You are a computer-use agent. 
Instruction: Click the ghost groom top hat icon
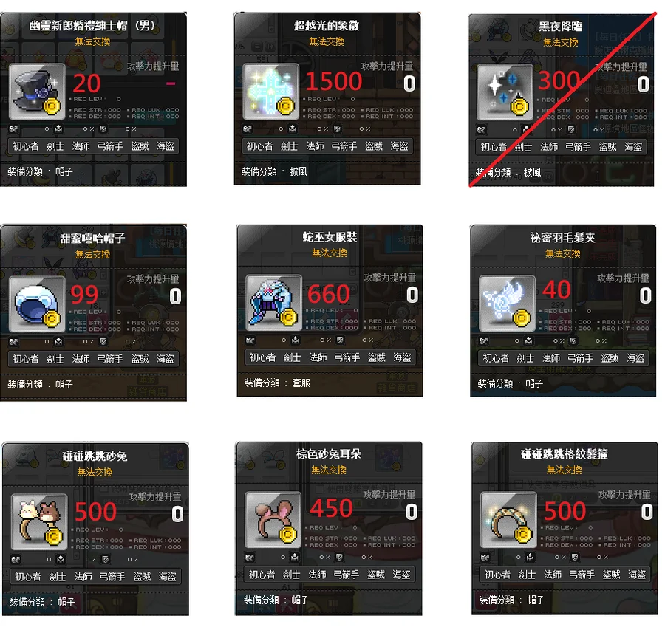point(37,92)
